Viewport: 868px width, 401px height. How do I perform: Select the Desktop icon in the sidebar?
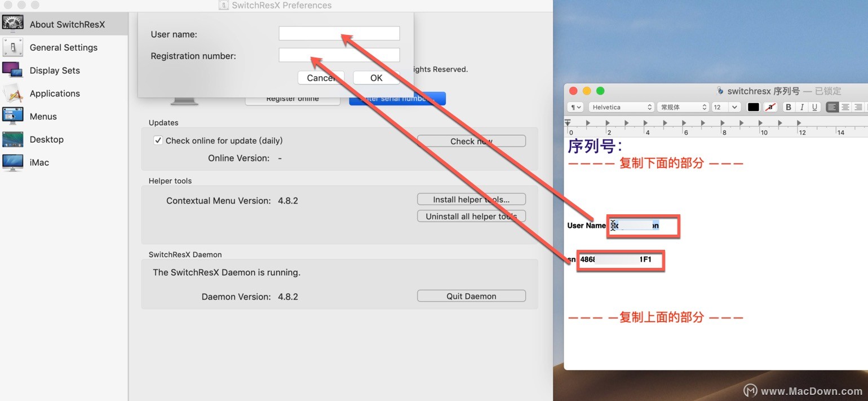pos(12,139)
